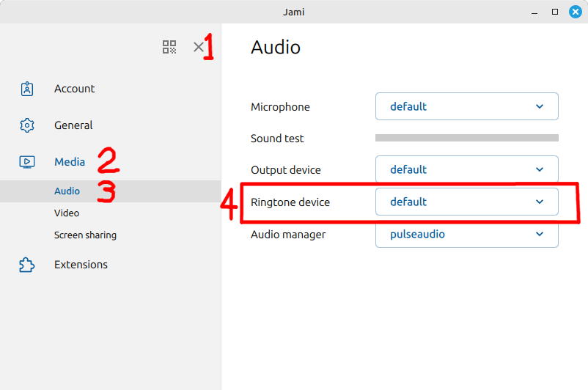Open the Account settings section
The width and height of the screenshot is (588, 390).
[x=74, y=89]
